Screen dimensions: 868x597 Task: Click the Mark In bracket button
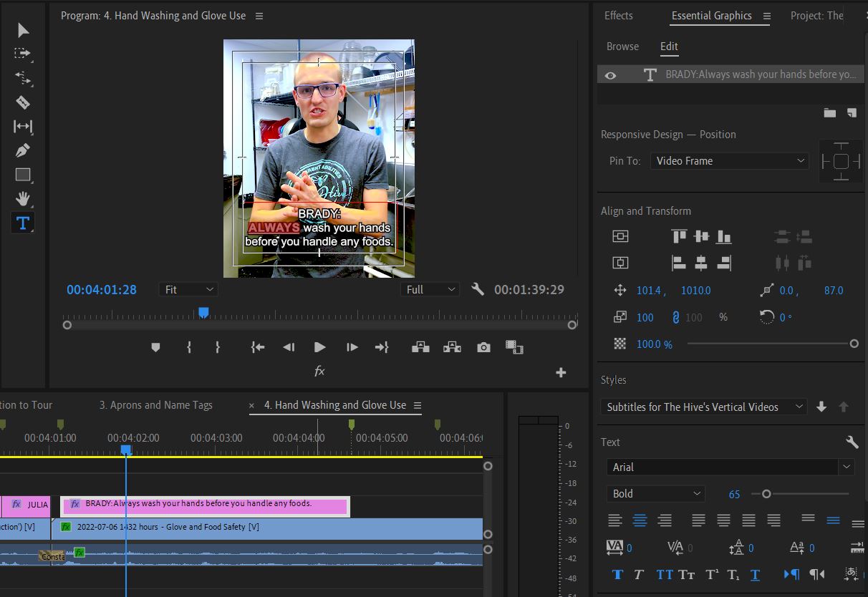(x=189, y=347)
